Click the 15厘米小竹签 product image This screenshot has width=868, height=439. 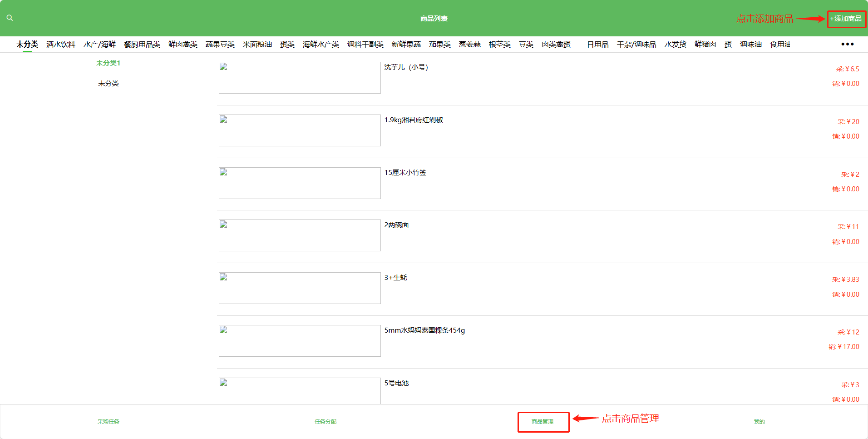(x=300, y=183)
